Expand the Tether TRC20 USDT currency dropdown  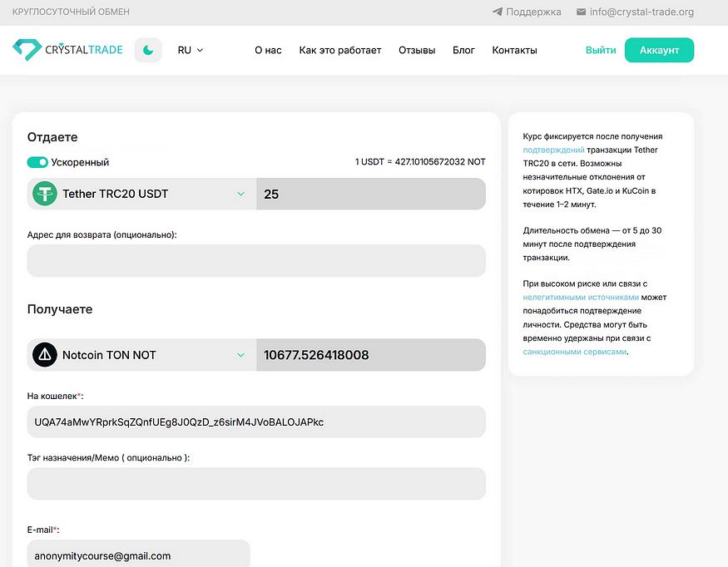pos(141,194)
